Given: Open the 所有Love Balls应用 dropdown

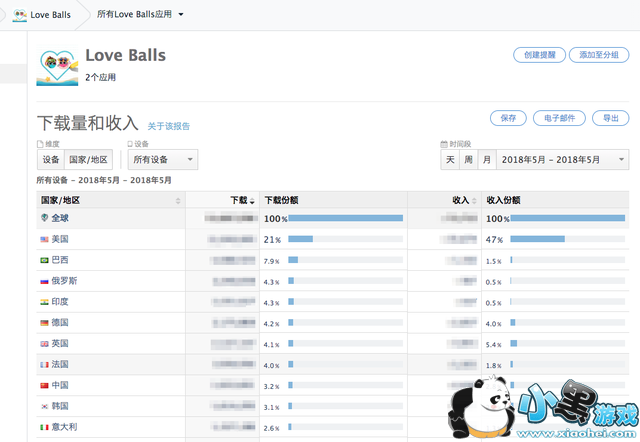Looking at the screenshot, I should pyautogui.click(x=140, y=14).
